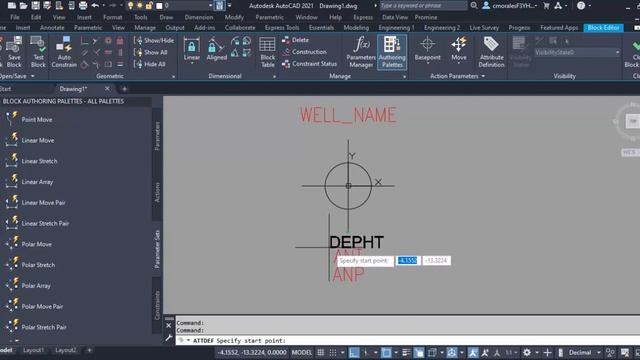Select Linear Array in the palette
Viewport: 640px width, 360px height.
[29, 182]
